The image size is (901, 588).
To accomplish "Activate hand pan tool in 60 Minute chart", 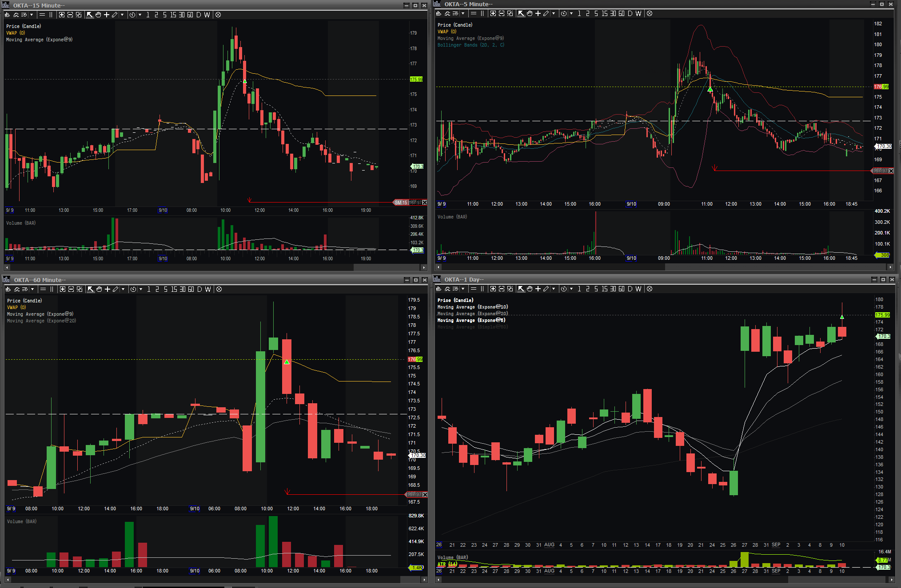I will (99, 289).
